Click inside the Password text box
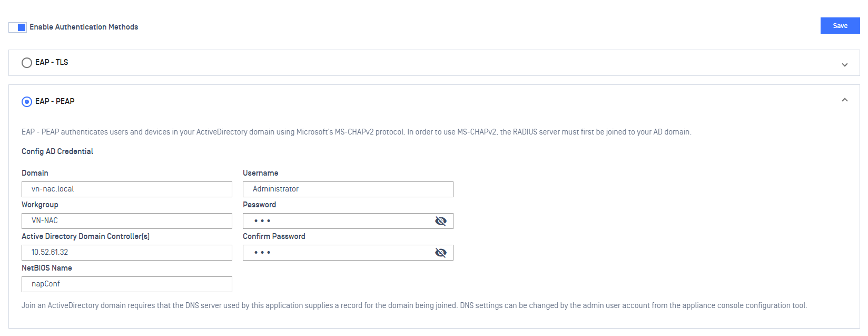The width and height of the screenshot is (868, 336). click(337, 221)
